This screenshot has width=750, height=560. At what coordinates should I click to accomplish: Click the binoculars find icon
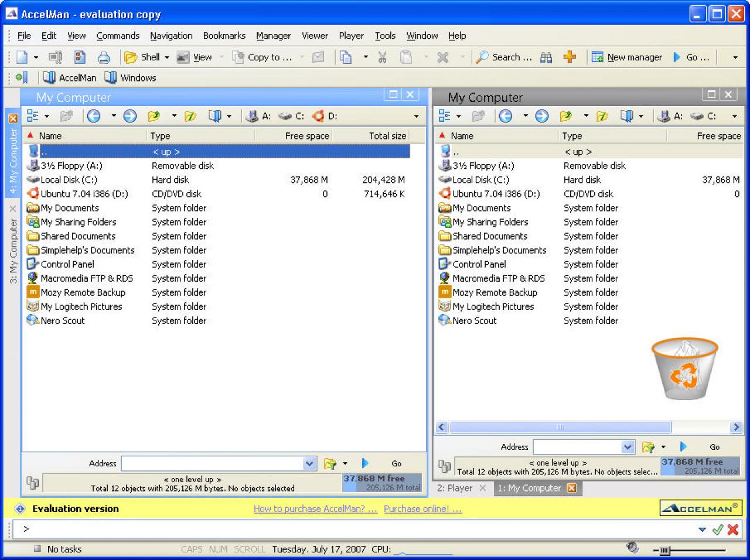click(546, 57)
